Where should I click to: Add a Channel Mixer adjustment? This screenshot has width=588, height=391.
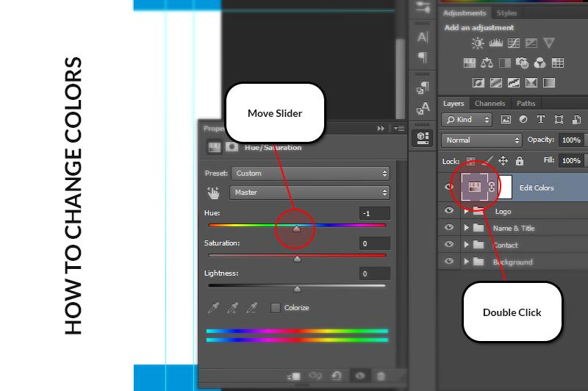click(540, 64)
